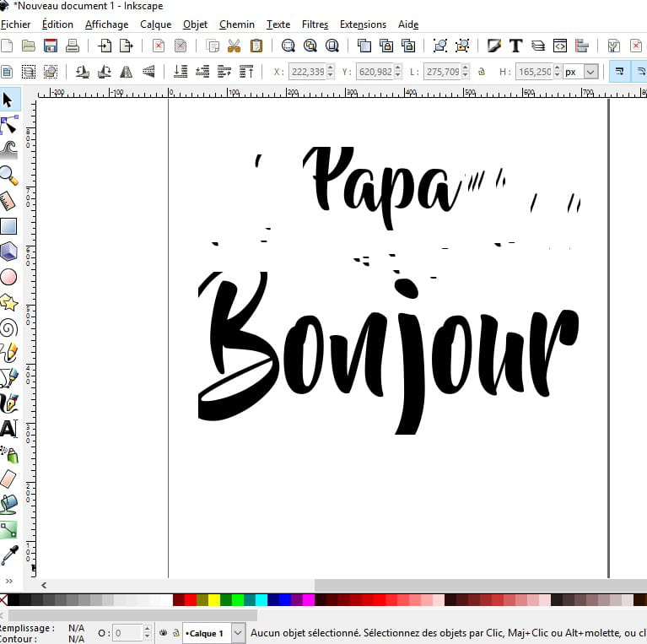Select the Measure ruler tool
Screen dimensions: 647x644
[8, 201]
